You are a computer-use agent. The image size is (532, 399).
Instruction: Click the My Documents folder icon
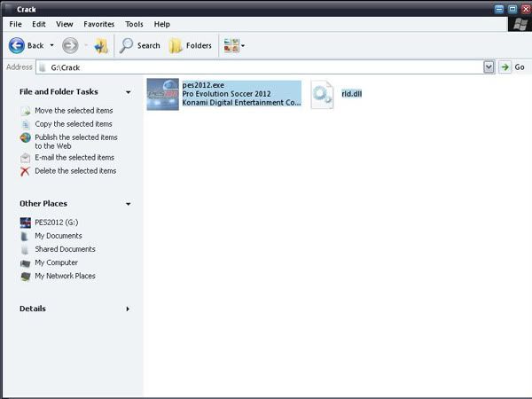pyautogui.click(x=25, y=236)
